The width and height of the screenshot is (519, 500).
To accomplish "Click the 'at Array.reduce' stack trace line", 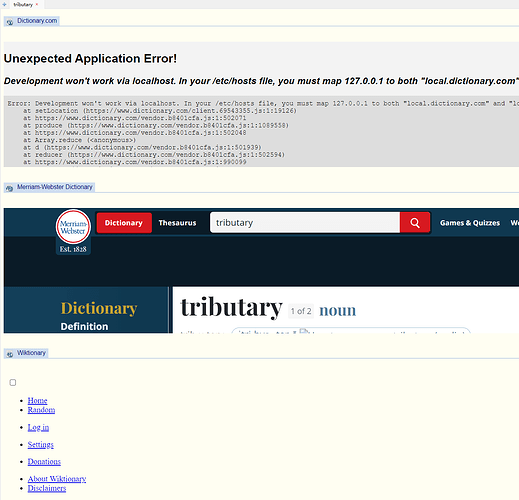I will [79, 140].
